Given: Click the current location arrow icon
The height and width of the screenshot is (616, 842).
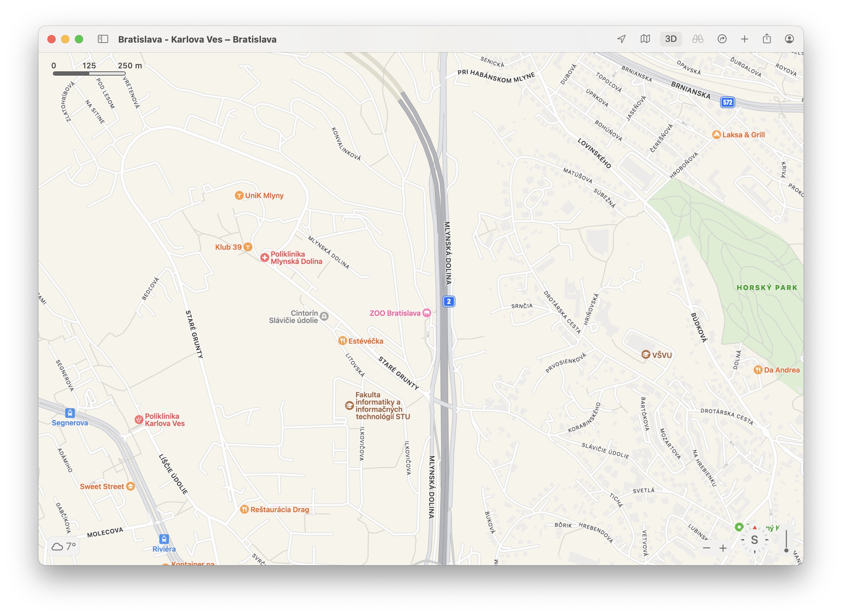Looking at the screenshot, I should pos(621,39).
